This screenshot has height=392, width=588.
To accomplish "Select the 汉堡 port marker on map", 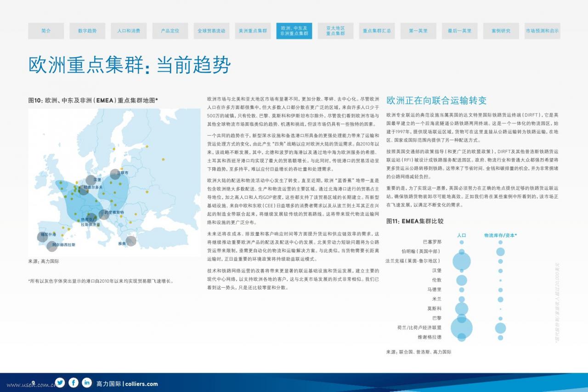I will [x=91, y=180].
